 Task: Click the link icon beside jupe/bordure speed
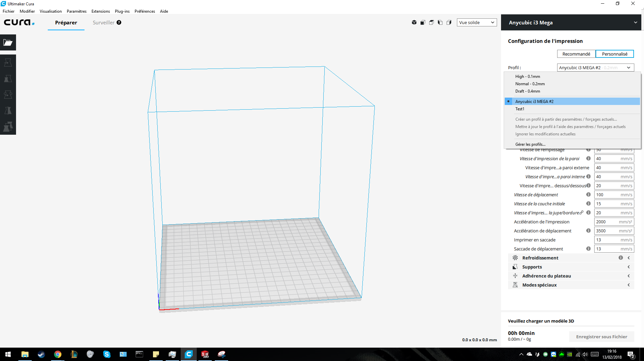(x=582, y=212)
